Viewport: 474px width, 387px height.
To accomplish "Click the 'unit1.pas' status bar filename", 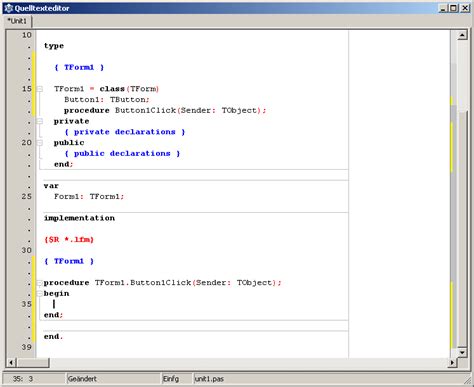I will click(209, 379).
